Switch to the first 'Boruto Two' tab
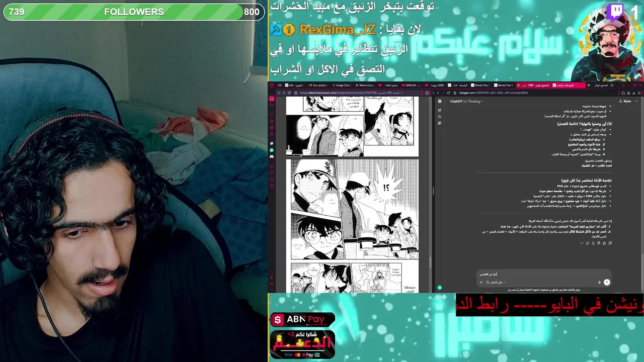 coord(480,85)
